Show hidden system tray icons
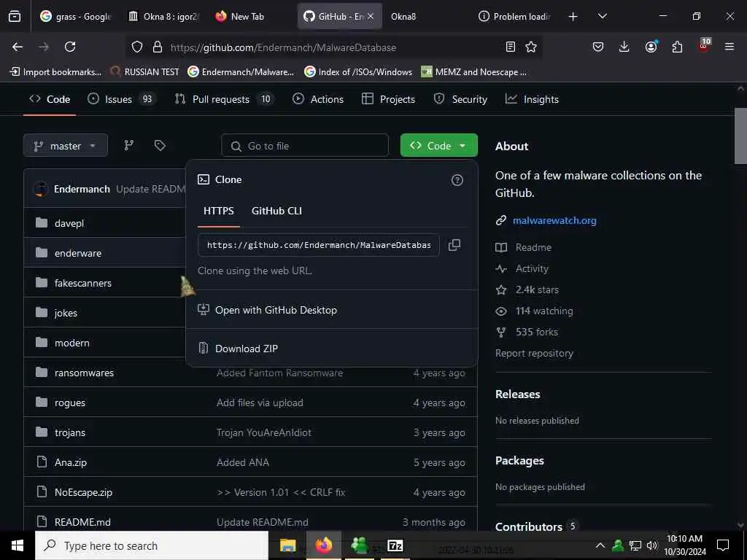747x560 pixels. [600, 545]
